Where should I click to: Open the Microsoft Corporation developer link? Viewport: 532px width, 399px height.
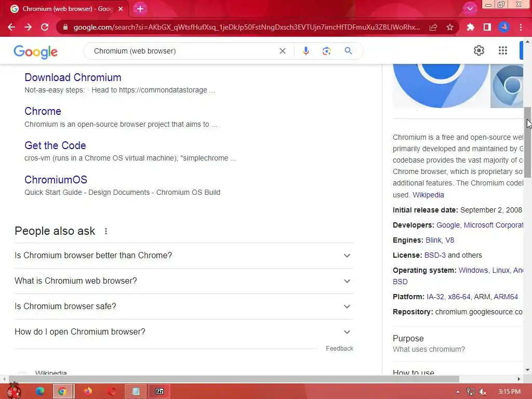[x=494, y=225]
